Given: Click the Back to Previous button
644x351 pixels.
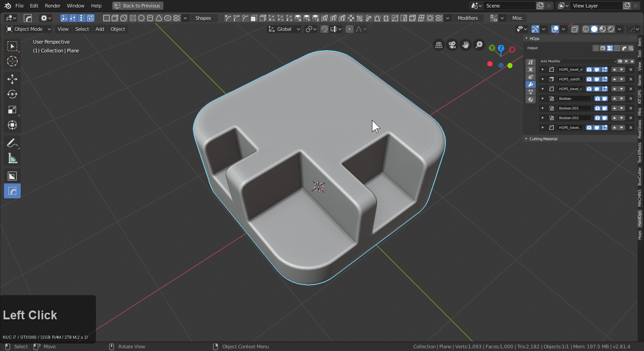Looking at the screenshot, I should point(137,6).
